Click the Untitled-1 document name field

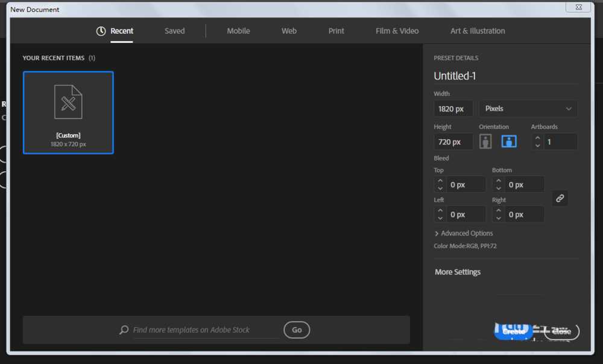[505, 76]
